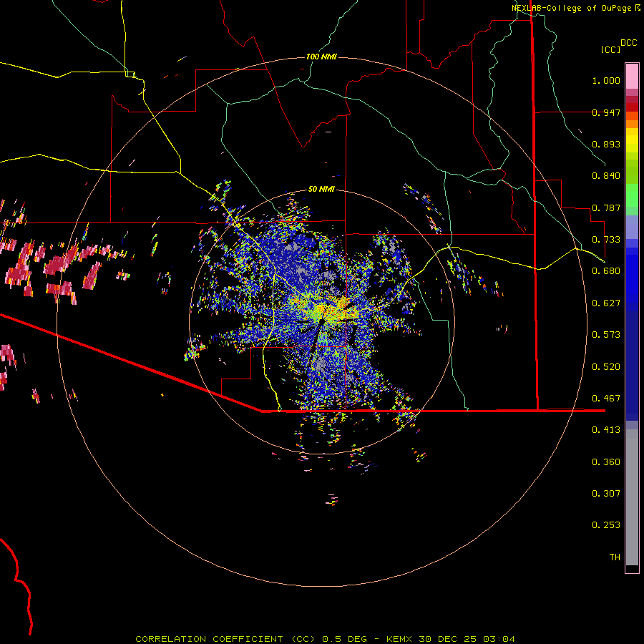Click the 0.413 scale value
Image resolution: width=644 pixels, height=644 pixels.
pyautogui.click(x=606, y=430)
